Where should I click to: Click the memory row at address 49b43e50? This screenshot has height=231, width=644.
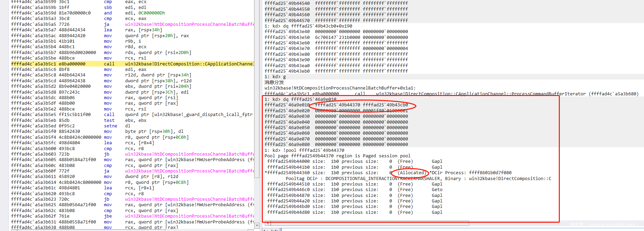[x=336, y=37]
